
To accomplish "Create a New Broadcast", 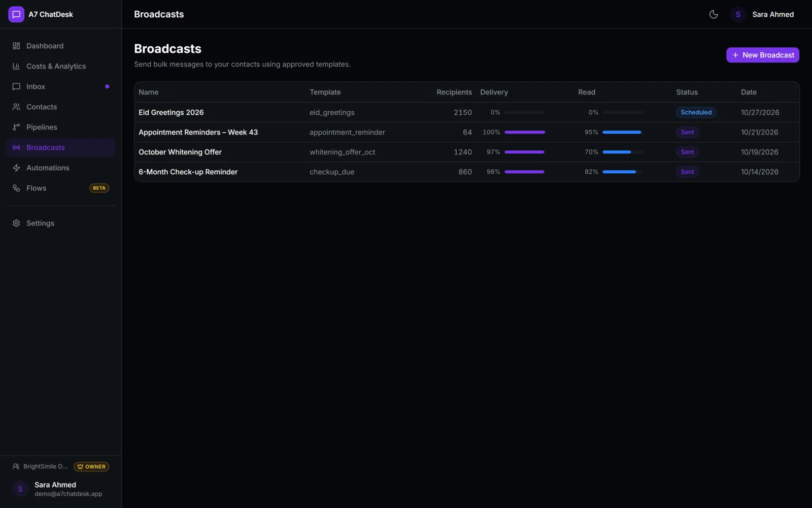I will click(763, 55).
